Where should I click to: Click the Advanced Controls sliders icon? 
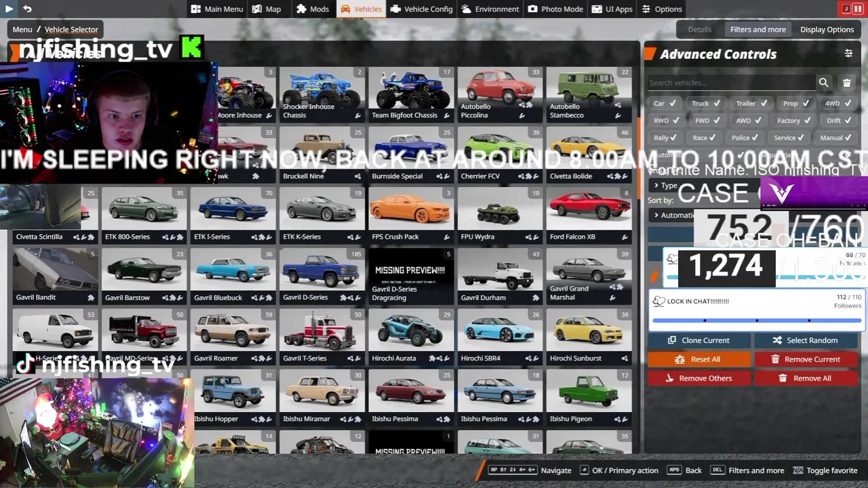coord(848,54)
